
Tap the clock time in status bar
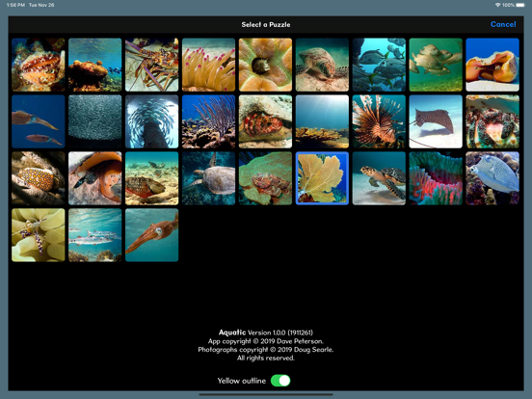point(15,5)
